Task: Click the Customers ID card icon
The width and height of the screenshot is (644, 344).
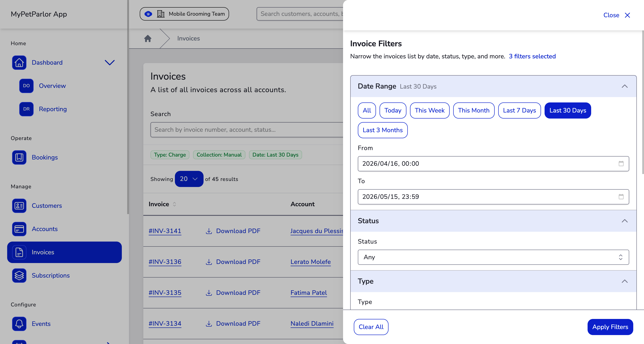Action: coord(19,206)
